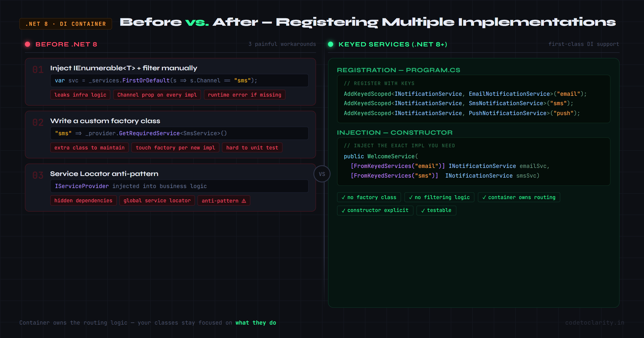The image size is (644, 338).
Task: Toggle the 'constructor explicit' check pill
Action: click(375, 210)
